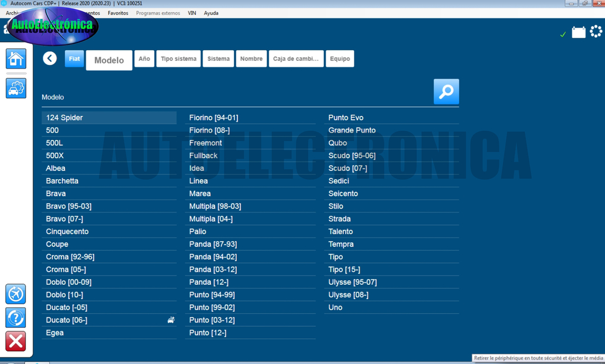Viewport: 605px width, 364px height.
Task: Click the flight recorder airplane icon
Action: tap(16, 294)
